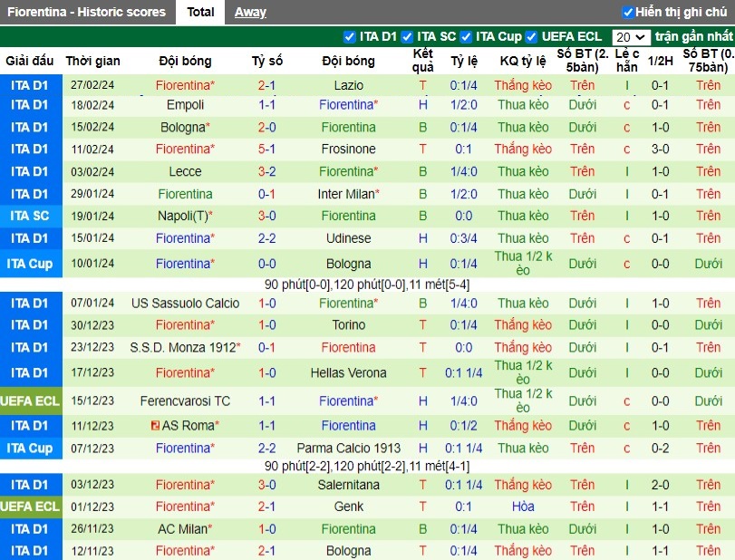This screenshot has width=735, height=560.
Task: Open US Sassuolo Calcio team link
Action: [x=185, y=304]
